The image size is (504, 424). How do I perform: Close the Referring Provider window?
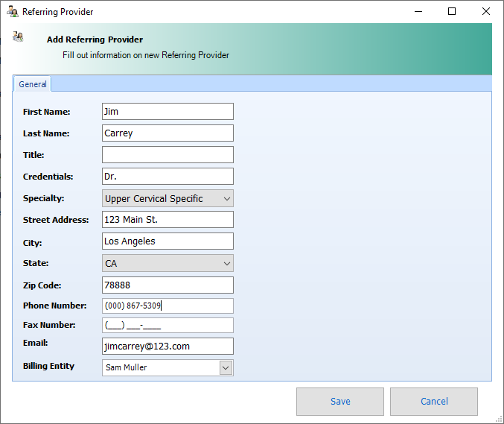(x=486, y=12)
